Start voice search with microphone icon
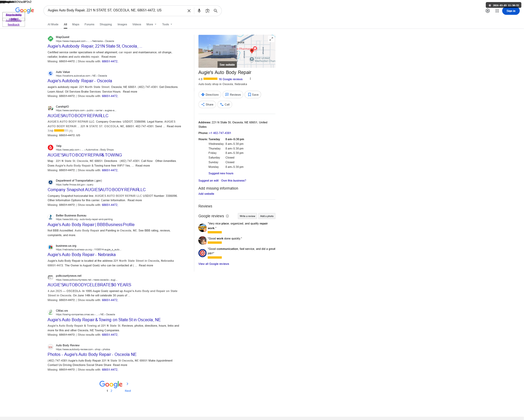 (x=199, y=11)
